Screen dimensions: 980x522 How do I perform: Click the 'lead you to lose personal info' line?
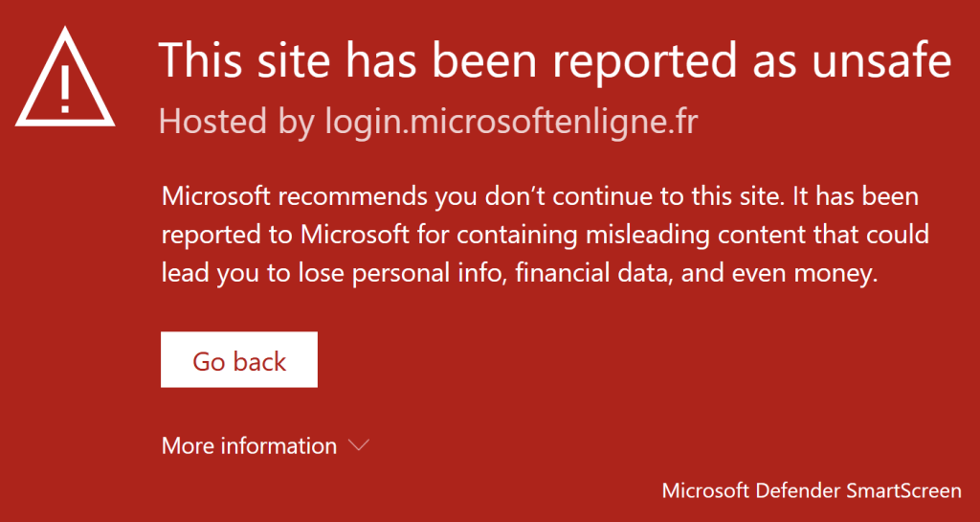520,274
